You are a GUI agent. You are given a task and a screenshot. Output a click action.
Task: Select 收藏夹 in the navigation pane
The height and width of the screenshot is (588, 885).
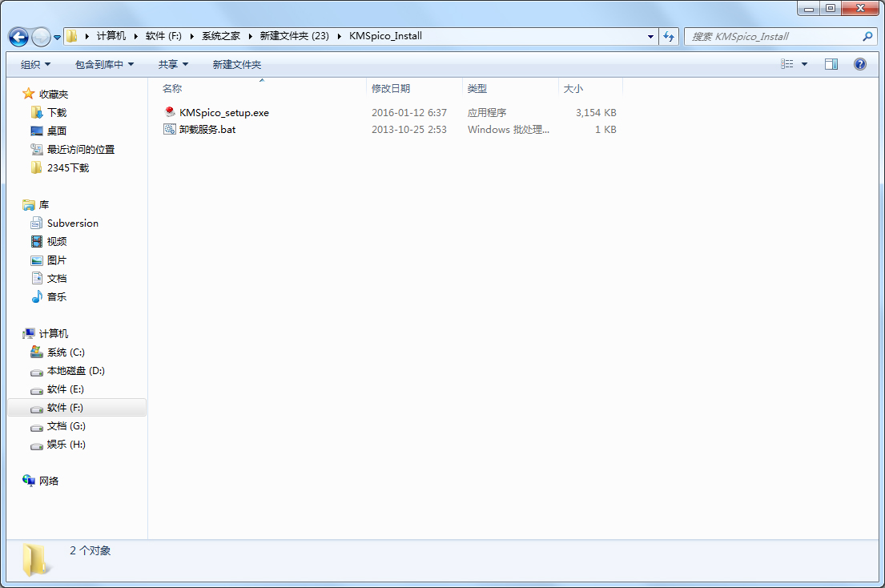pos(54,95)
